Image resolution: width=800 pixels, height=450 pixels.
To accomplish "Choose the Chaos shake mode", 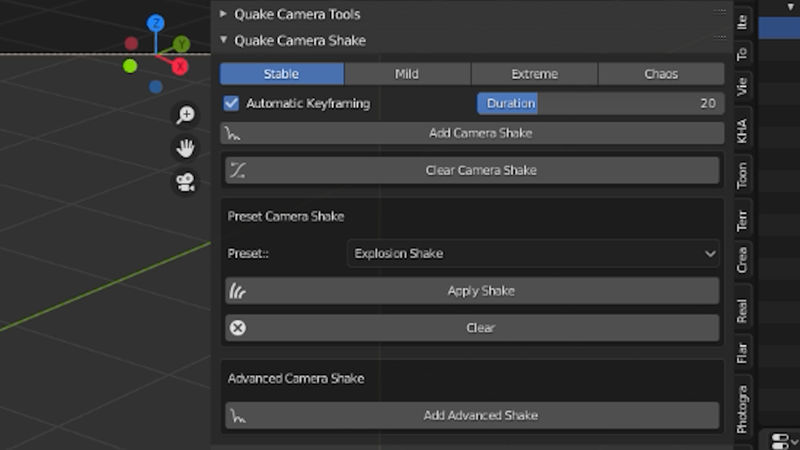I will [x=661, y=74].
